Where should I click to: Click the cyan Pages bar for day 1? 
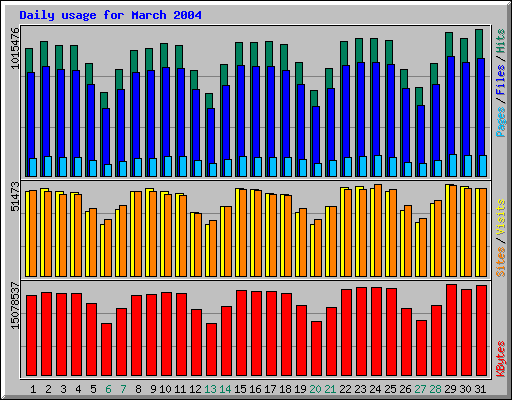[33, 167]
